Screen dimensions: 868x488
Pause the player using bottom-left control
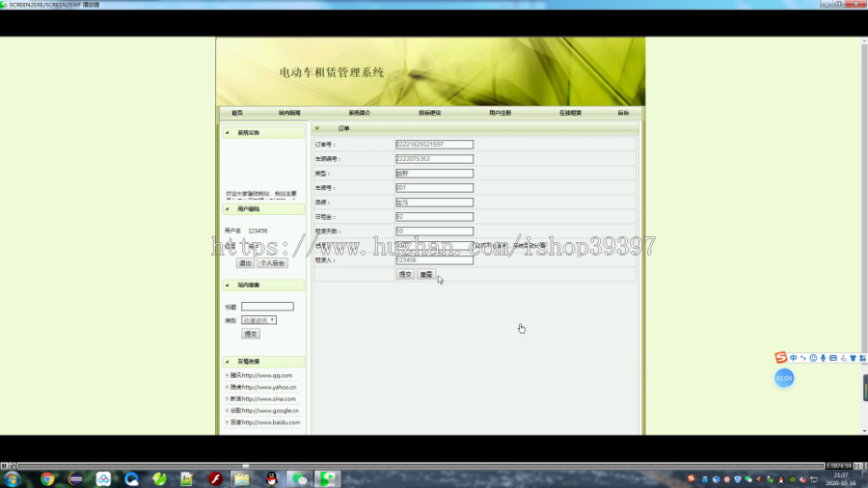(x=4, y=466)
